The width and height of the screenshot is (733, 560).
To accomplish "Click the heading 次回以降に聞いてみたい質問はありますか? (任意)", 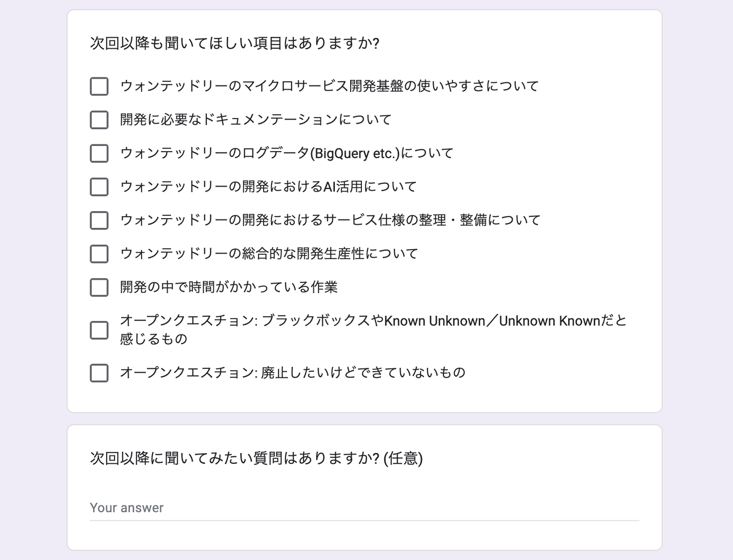I will (256, 458).
